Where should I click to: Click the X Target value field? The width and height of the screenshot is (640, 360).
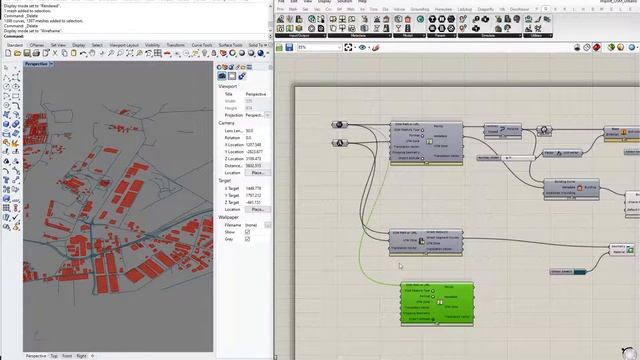(x=258, y=189)
